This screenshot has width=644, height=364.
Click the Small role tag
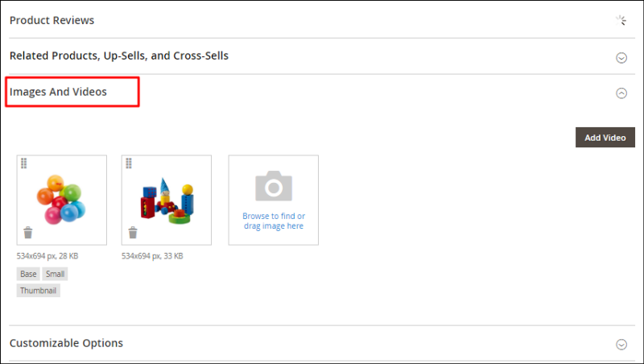[x=55, y=274]
